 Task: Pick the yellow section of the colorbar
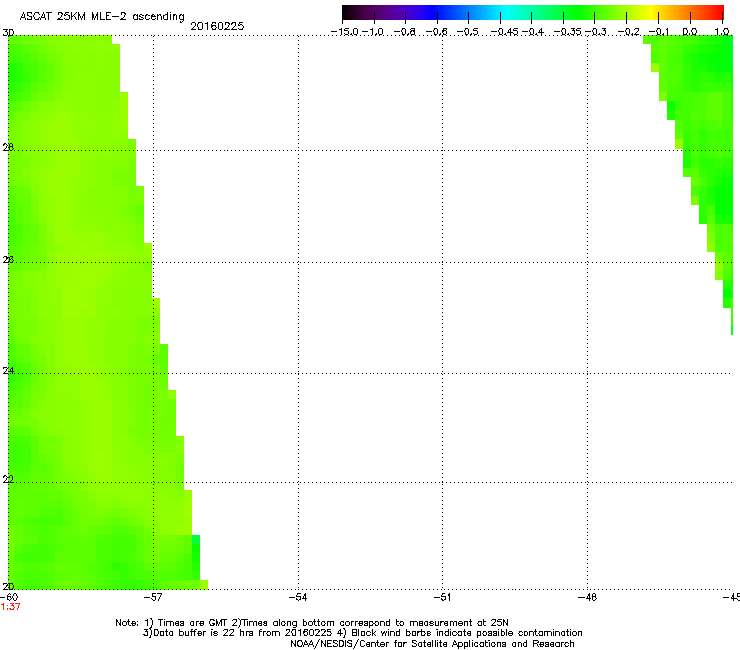(x=651, y=12)
